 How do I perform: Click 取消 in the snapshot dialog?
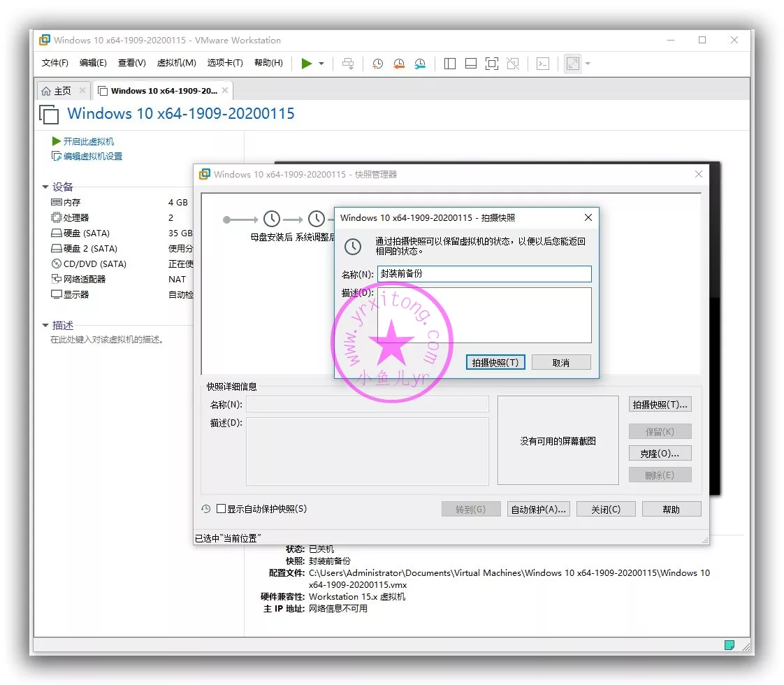560,362
